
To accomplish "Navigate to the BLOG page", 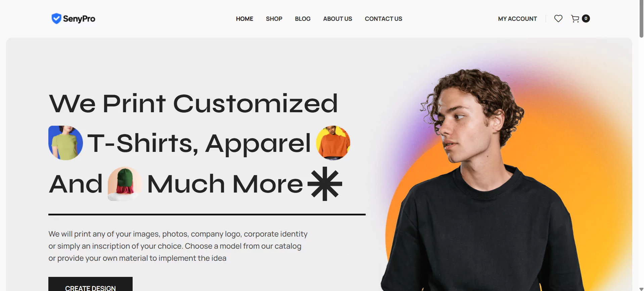I will pos(303,19).
